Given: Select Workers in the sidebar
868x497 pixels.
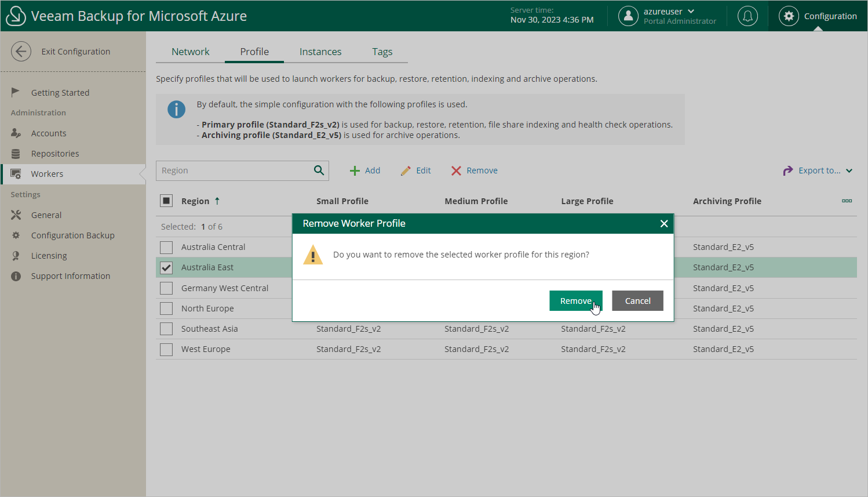Looking at the screenshot, I should (x=72, y=174).
